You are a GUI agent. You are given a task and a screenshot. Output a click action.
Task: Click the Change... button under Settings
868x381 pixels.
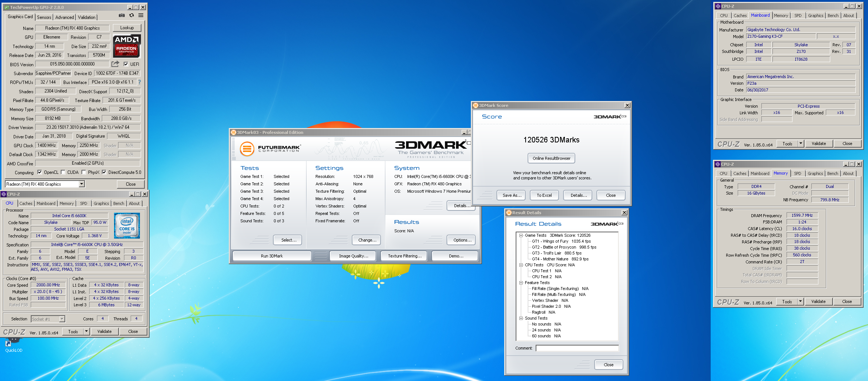(367, 240)
